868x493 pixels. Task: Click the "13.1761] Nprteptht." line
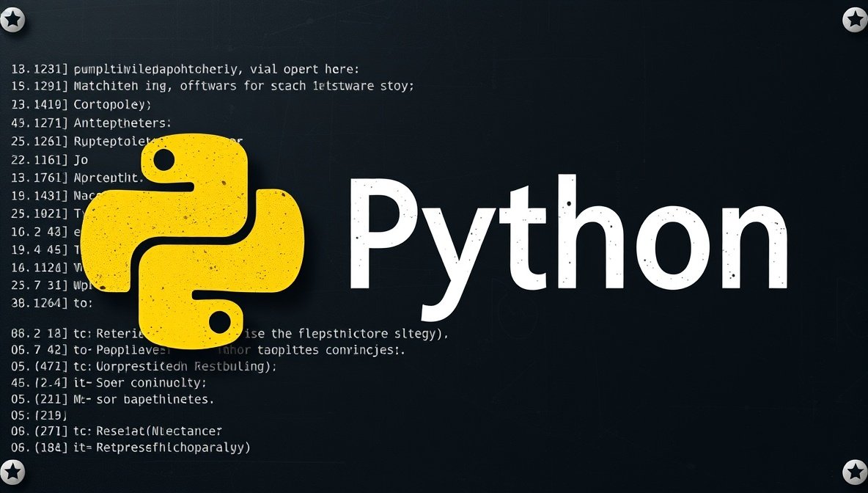pyautogui.click(x=78, y=178)
